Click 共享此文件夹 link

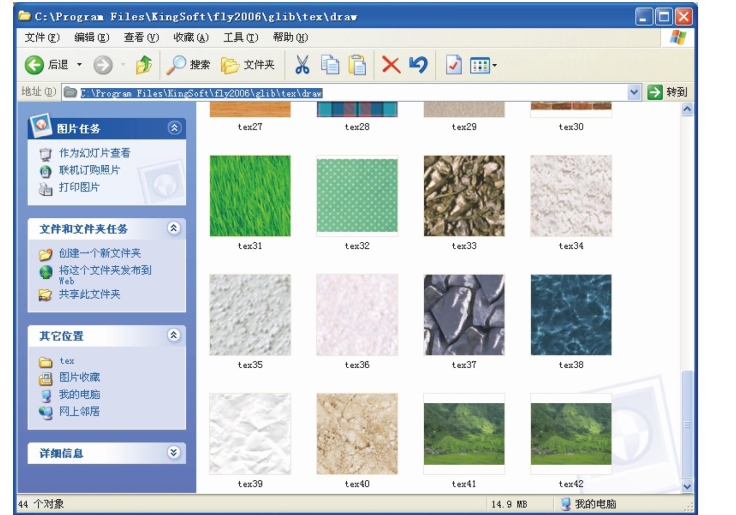pyautogui.click(x=89, y=294)
